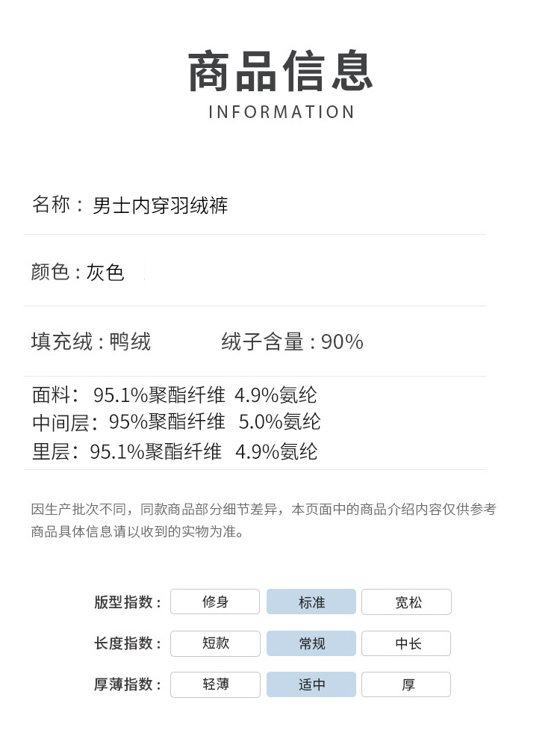560x742 pixels.
Task: Click the 面料 composition line
Action: (x=175, y=395)
